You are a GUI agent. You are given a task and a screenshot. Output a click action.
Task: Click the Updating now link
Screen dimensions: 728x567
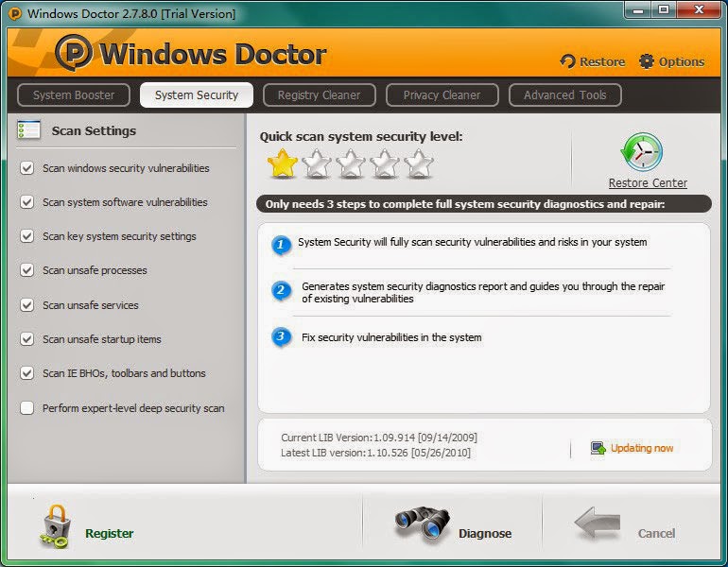tap(642, 448)
